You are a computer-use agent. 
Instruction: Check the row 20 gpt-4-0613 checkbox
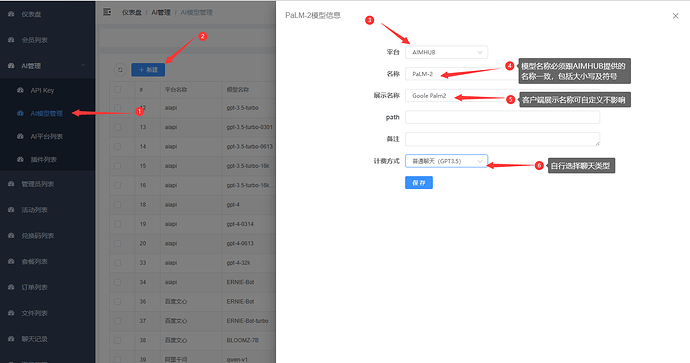coord(117,243)
